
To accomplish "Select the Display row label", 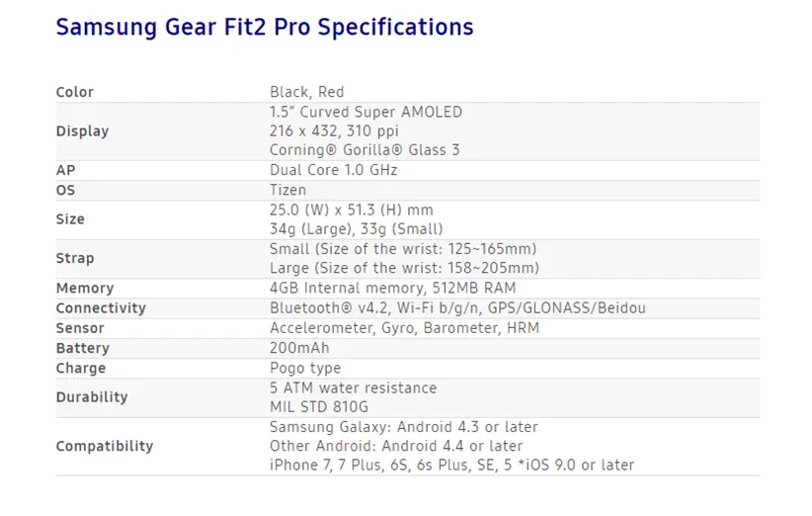I will click(x=82, y=131).
